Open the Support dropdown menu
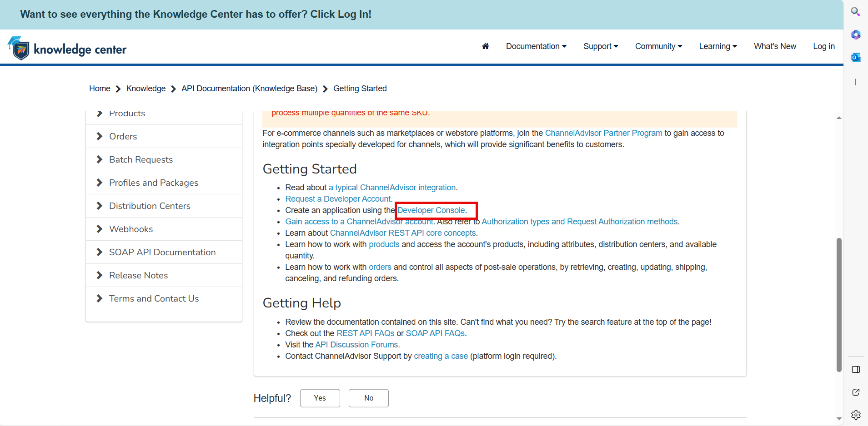The image size is (868, 426). (x=601, y=46)
